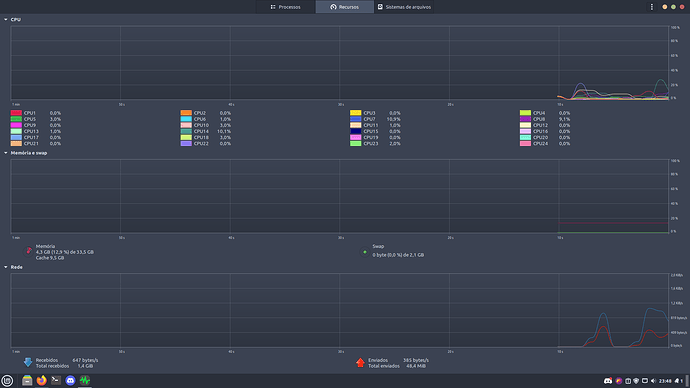This screenshot has width=690, height=388.
Task: Edit the CPU15 dark navy swatch
Action: (x=356, y=132)
